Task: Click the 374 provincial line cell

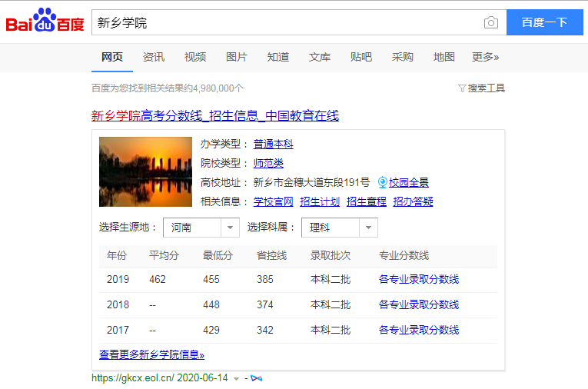Action: (x=265, y=304)
